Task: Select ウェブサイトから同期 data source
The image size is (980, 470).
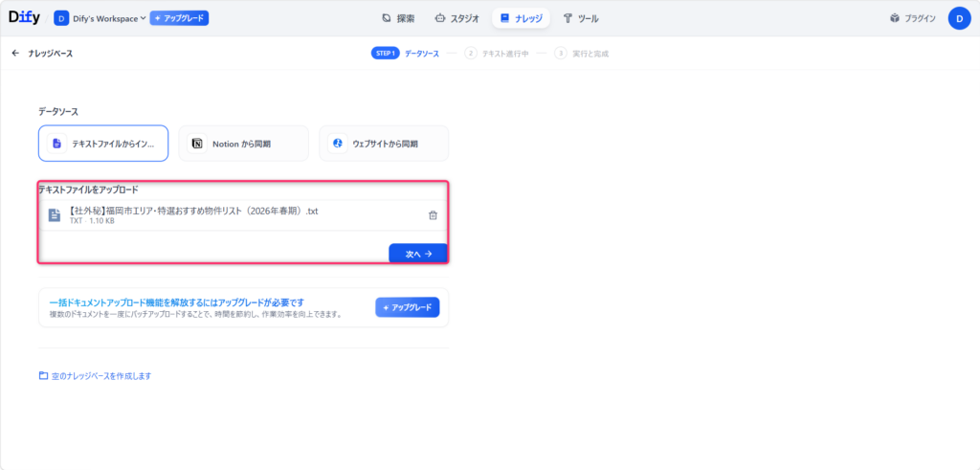Action: 384,144
